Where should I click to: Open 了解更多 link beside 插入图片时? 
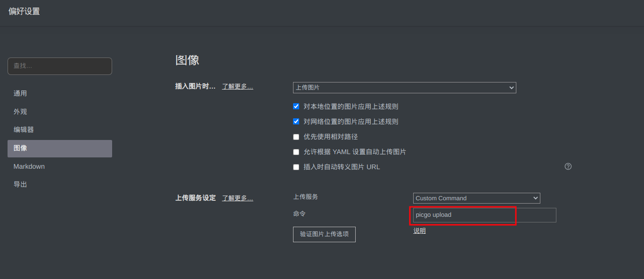pos(237,87)
